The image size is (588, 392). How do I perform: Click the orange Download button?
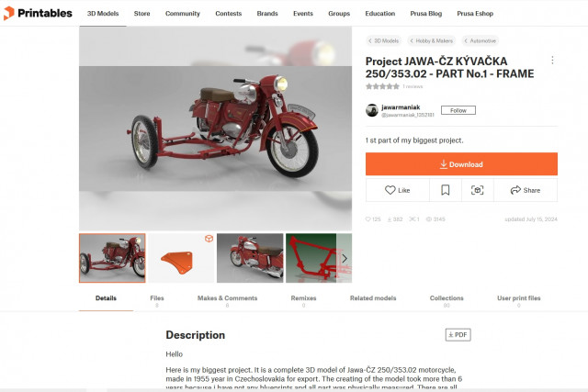click(x=461, y=163)
